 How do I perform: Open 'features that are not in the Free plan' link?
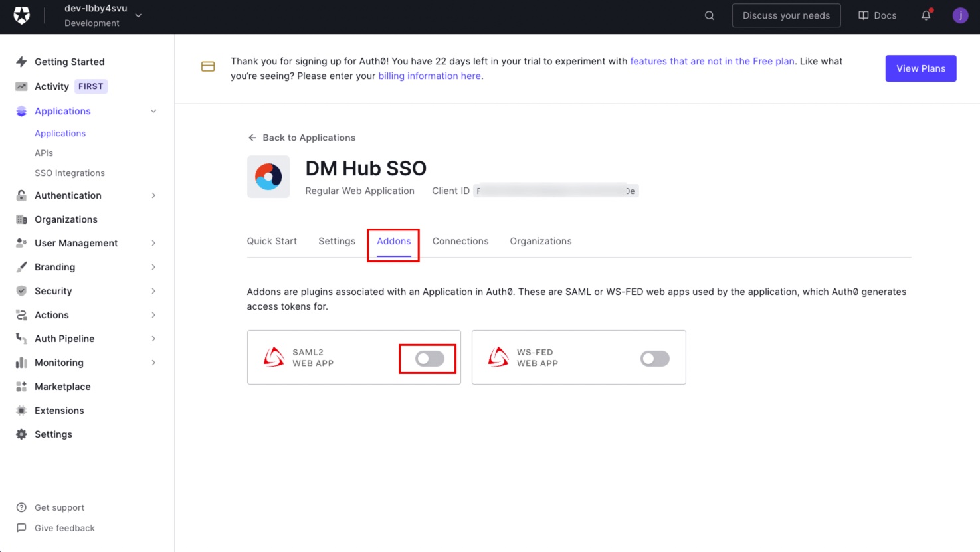[712, 61]
